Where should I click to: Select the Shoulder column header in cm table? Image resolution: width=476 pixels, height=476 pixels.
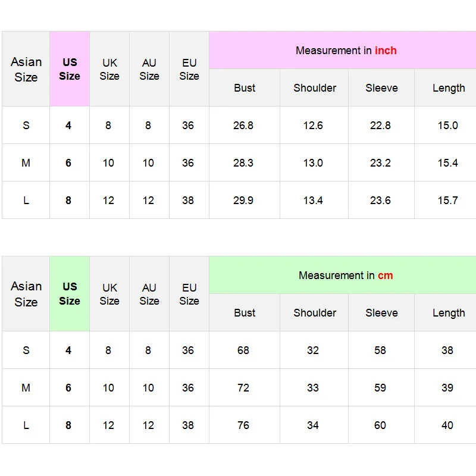click(x=314, y=313)
